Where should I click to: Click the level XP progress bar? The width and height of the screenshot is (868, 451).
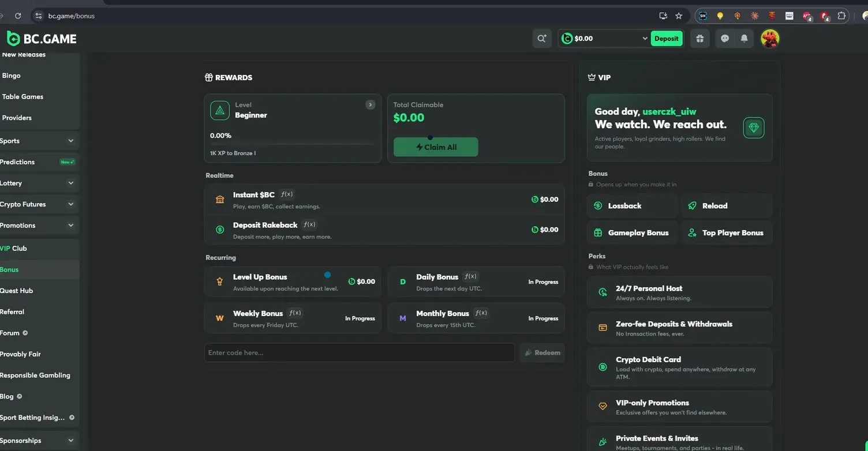click(x=292, y=144)
